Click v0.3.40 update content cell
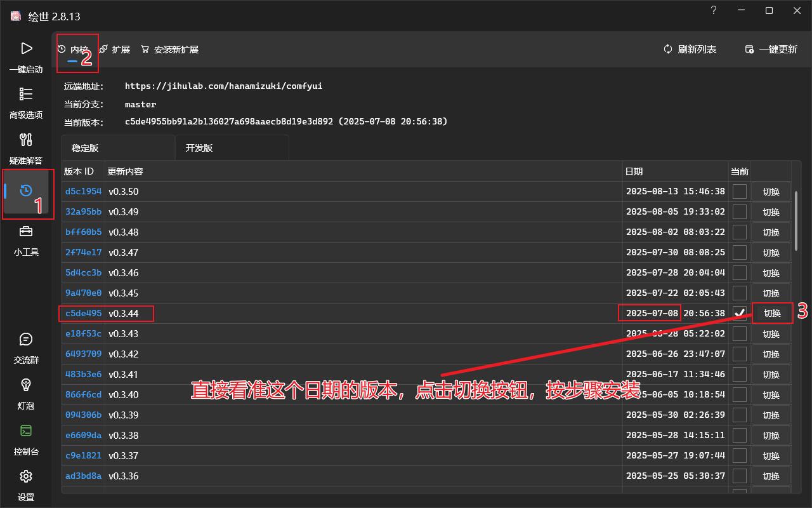 [363, 394]
